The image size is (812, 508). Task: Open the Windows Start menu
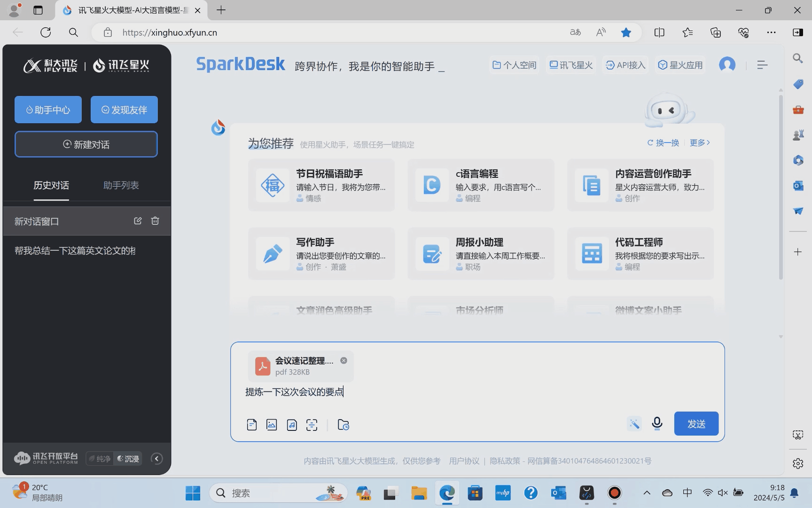(193, 493)
